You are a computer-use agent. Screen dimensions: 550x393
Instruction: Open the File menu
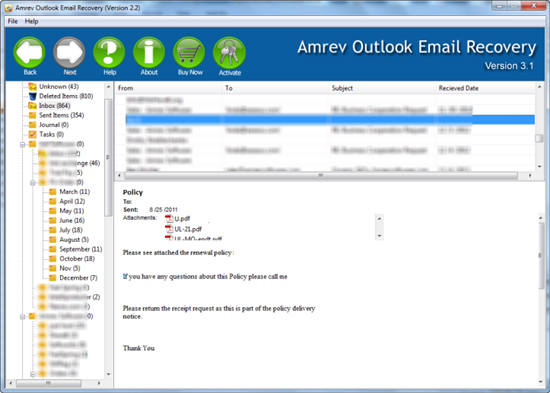[13, 21]
